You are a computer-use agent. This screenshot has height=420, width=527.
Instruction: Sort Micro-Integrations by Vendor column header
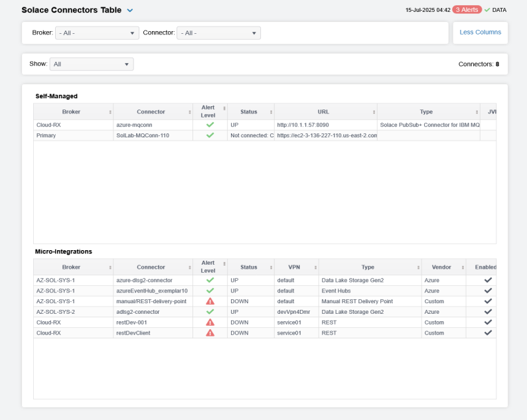tap(442, 267)
